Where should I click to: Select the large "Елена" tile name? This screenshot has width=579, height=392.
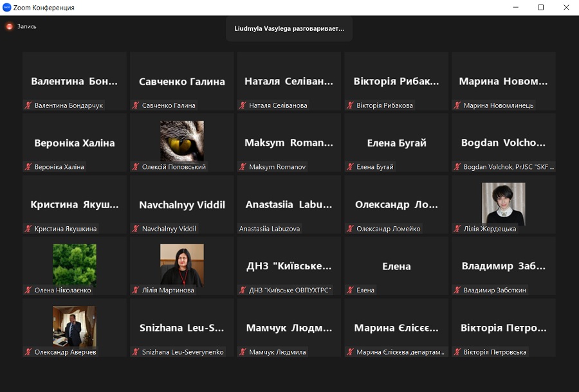point(396,266)
